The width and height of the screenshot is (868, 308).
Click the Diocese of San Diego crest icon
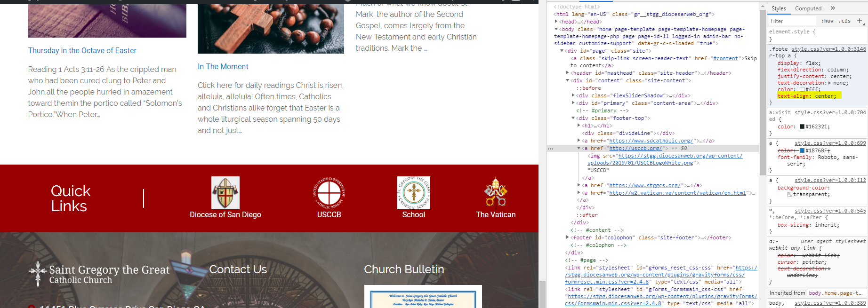tap(225, 193)
